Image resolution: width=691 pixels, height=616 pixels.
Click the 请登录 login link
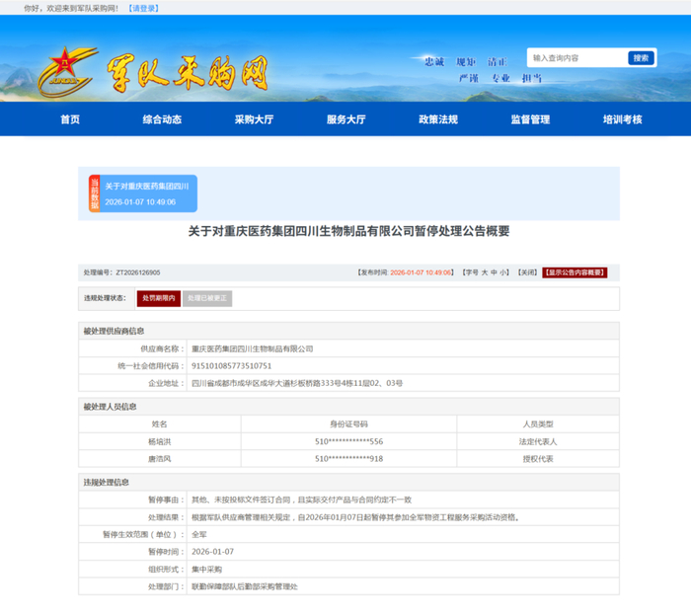(144, 8)
